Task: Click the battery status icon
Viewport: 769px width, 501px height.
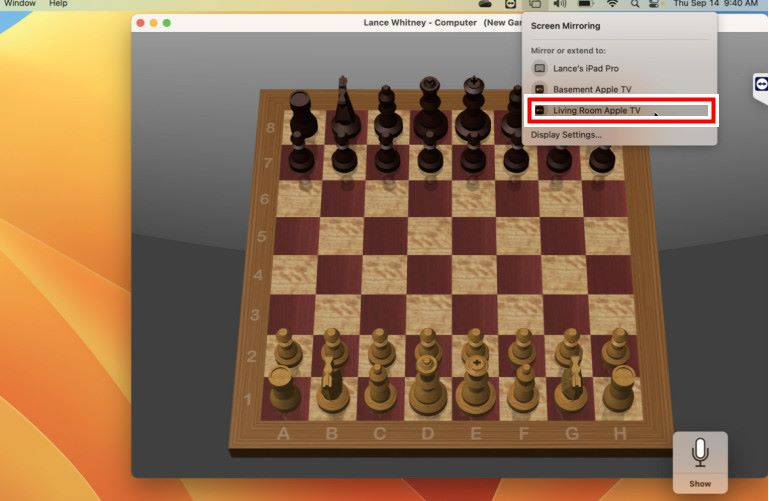Action: pyautogui.click(x=586, y=4)
